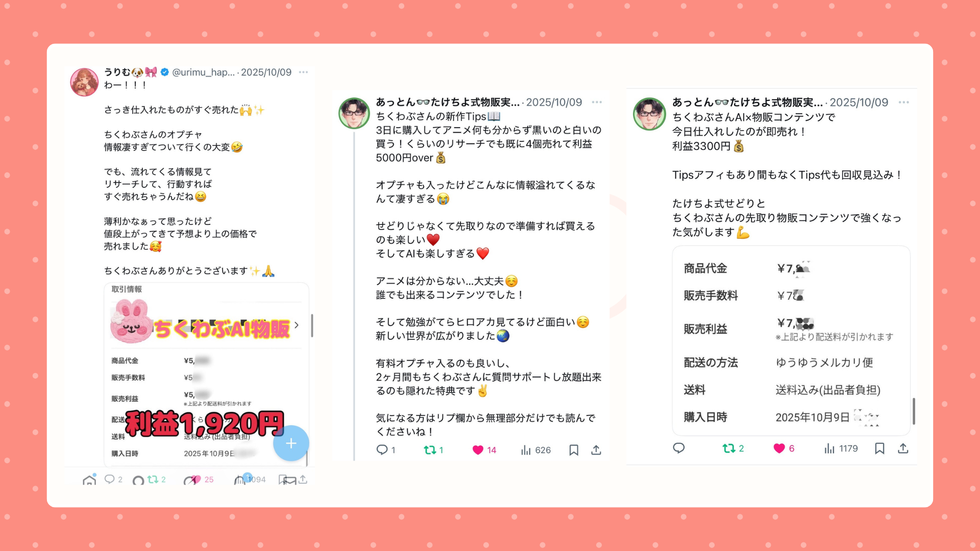Retweet the middle post by あっとん
Viewport: 980px width, 551px height.
pyautogui.click(x=433, y=450)
